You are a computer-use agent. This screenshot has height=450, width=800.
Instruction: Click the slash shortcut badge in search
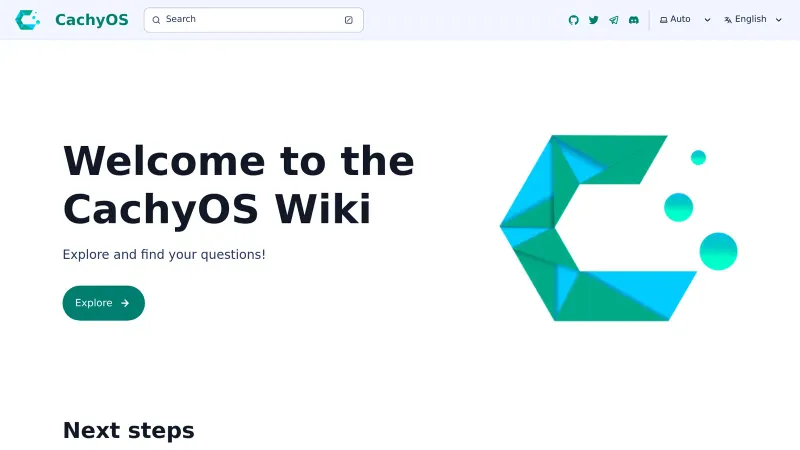click(x=348, y=20)
